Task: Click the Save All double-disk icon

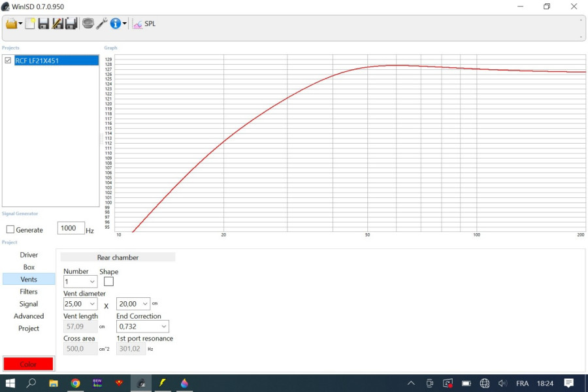Action: point(71,24)
